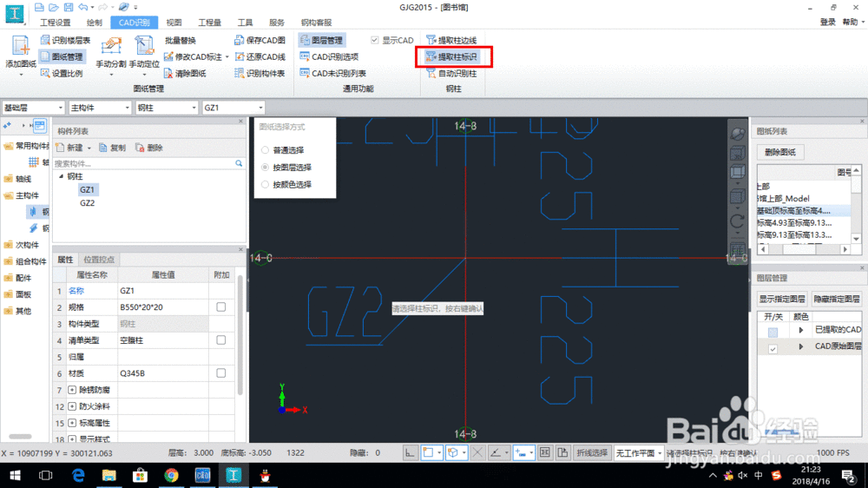Expand the 除锈防腐 property group
Image resolution: width=868 pixels, height=488 pixels.
pyautogui.click(x=72, y=390)
